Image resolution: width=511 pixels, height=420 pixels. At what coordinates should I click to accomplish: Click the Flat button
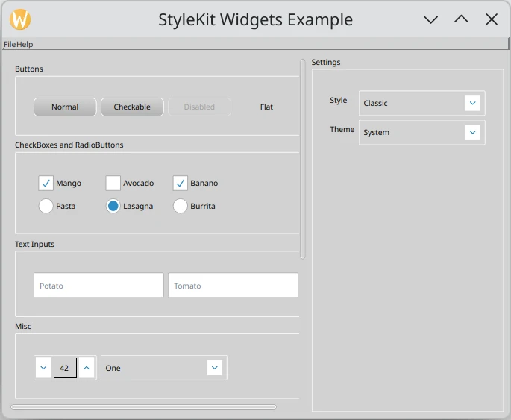point(266,107)
